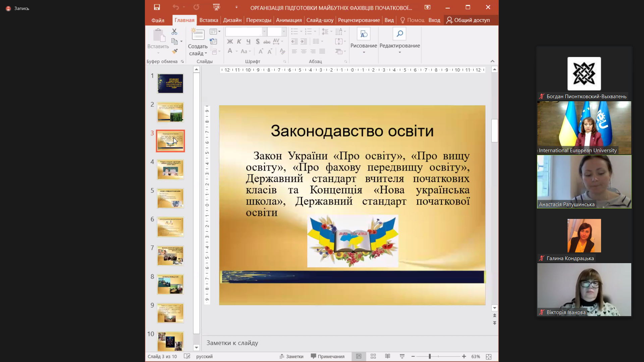Open the Дизайн ribbon tab
644x362 pixels.
click(232, 20)
